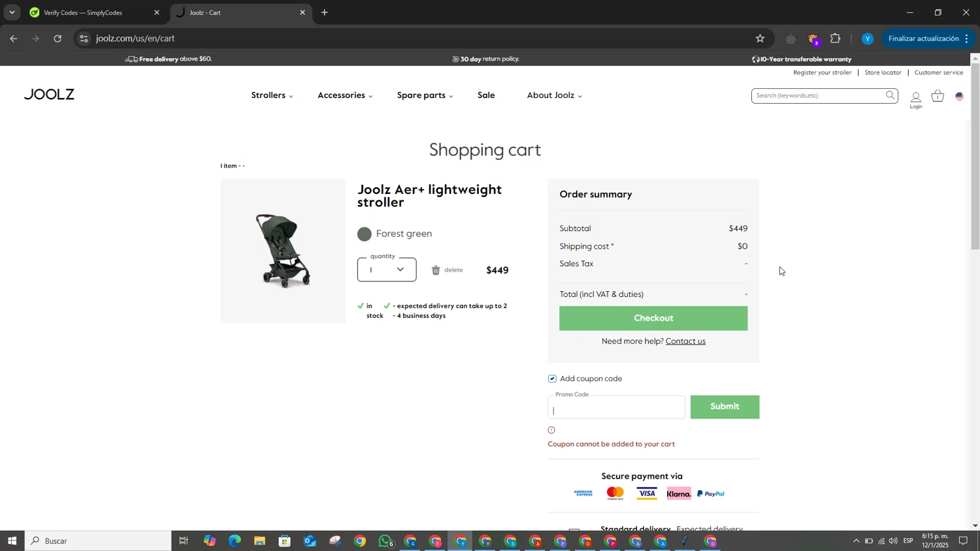This screenshot has width=980, height=551.
Task: Close the Joolz Cart tab
Action: pyautogui.click(x=302, y=12)
